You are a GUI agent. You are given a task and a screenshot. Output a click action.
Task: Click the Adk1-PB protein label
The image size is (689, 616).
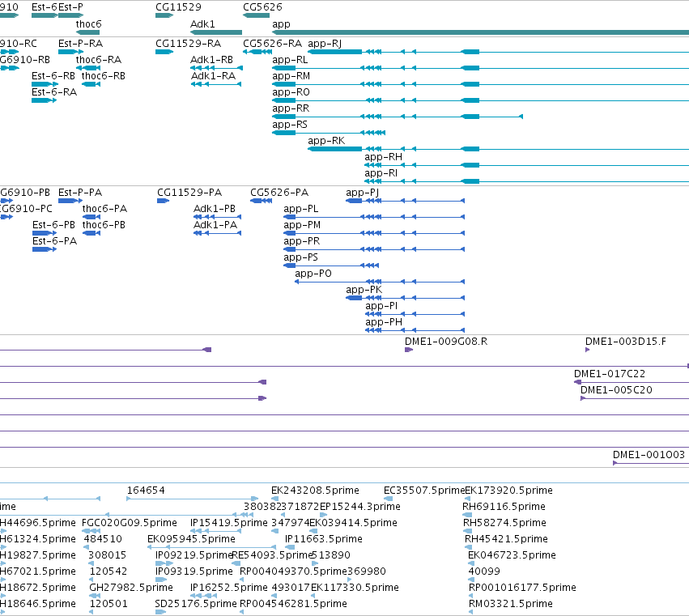pos(215,209)
